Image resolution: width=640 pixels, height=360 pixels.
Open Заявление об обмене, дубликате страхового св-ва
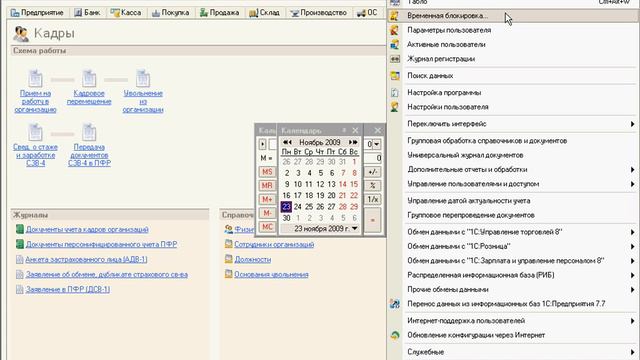pyautogui.click(x=107, y=274)
